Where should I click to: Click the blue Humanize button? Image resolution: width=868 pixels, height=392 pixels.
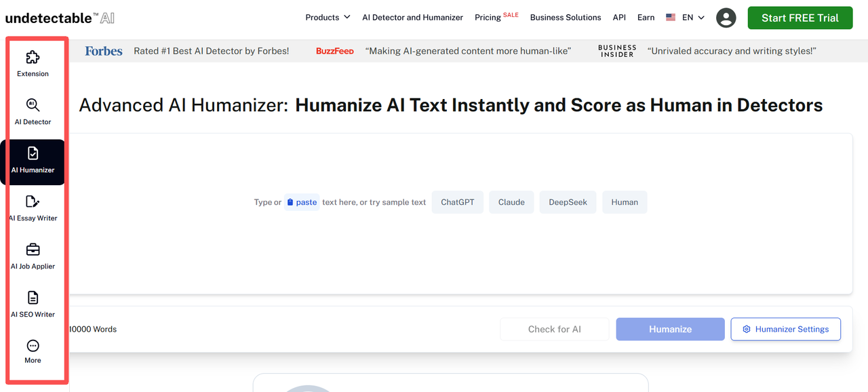670,329
